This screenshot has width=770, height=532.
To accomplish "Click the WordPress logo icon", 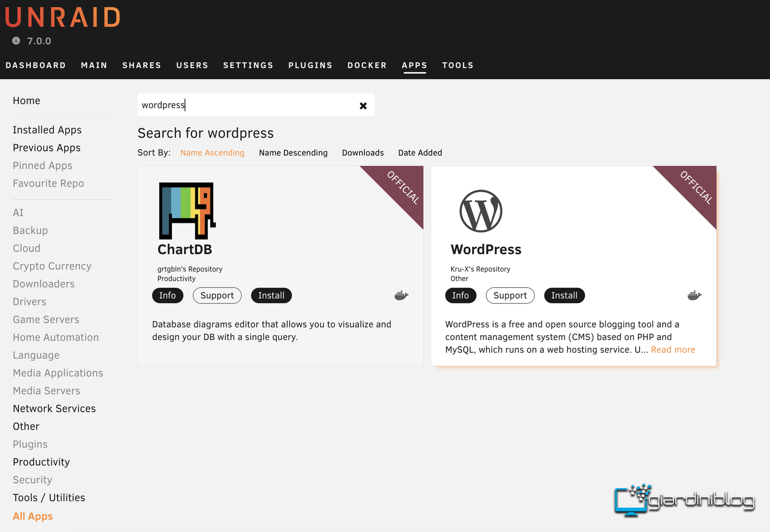I will coord(481,211).
